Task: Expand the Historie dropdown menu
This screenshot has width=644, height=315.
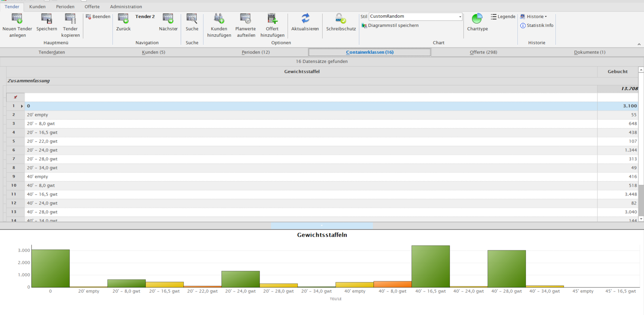Action: (x=534, y=16)
